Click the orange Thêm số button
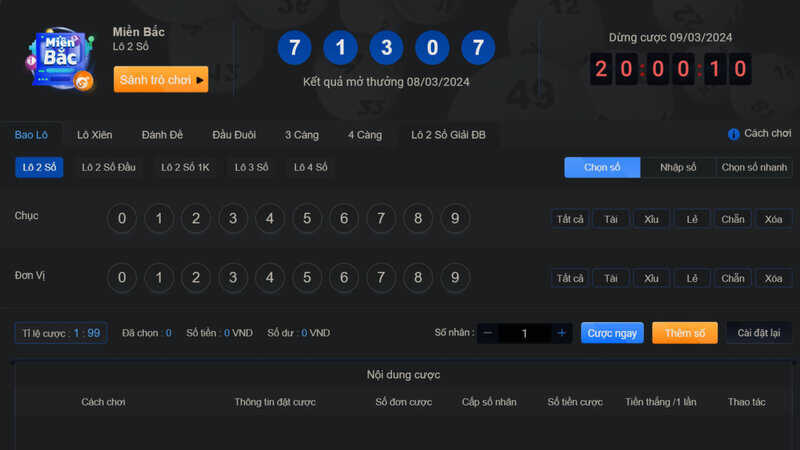This screenshot has width=800, height=450. pos(684,333)
